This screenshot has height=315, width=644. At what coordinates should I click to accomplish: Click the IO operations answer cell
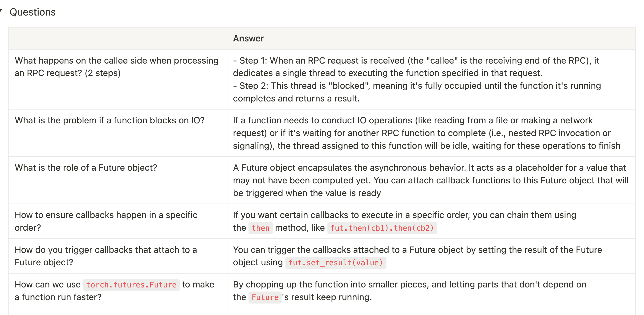click(431, 133)
